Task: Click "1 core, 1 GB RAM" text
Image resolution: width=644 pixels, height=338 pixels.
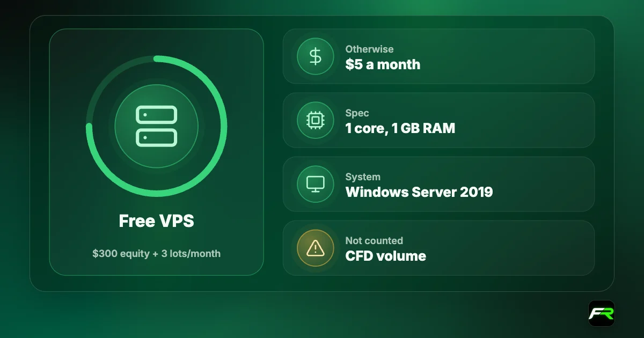Action: 400,128
